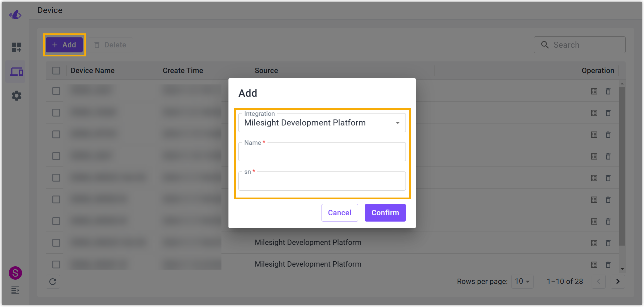Check the second device row checkbox
Viewport: 644px width, 307px height.
[x=56, y=112]
